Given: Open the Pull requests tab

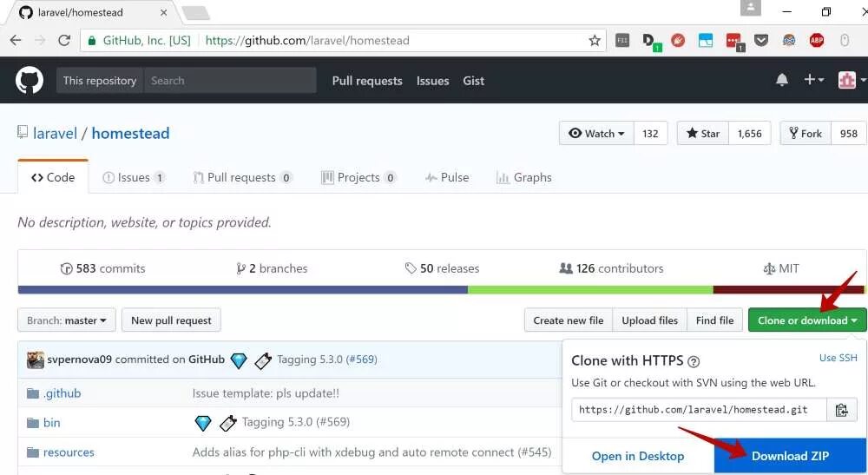Looking at the screenshot, I should [241, 177].
